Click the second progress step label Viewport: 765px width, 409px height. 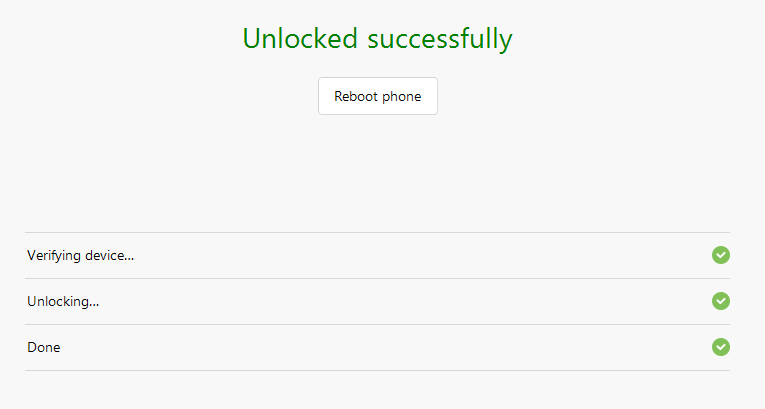tap(63, 301)
